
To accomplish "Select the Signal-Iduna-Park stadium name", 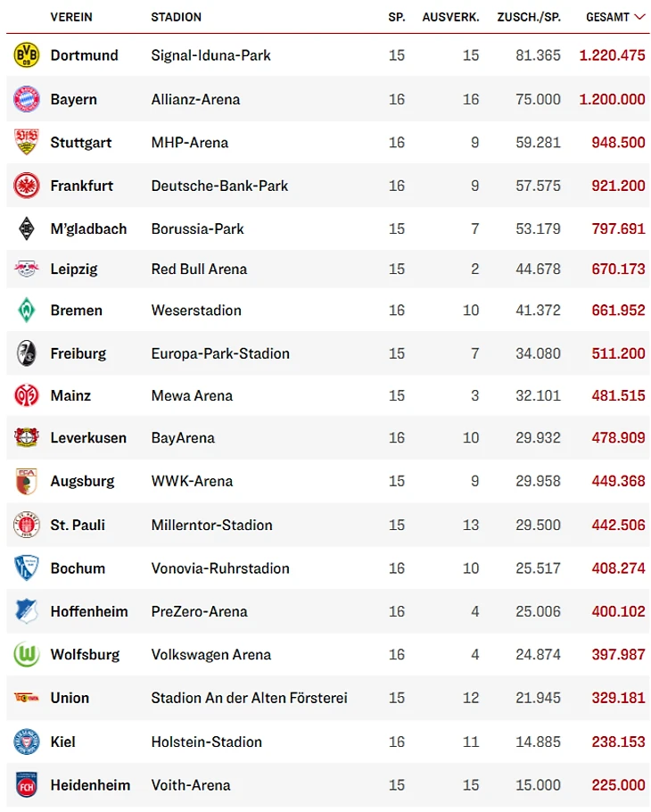I will (x=210, y=55).
